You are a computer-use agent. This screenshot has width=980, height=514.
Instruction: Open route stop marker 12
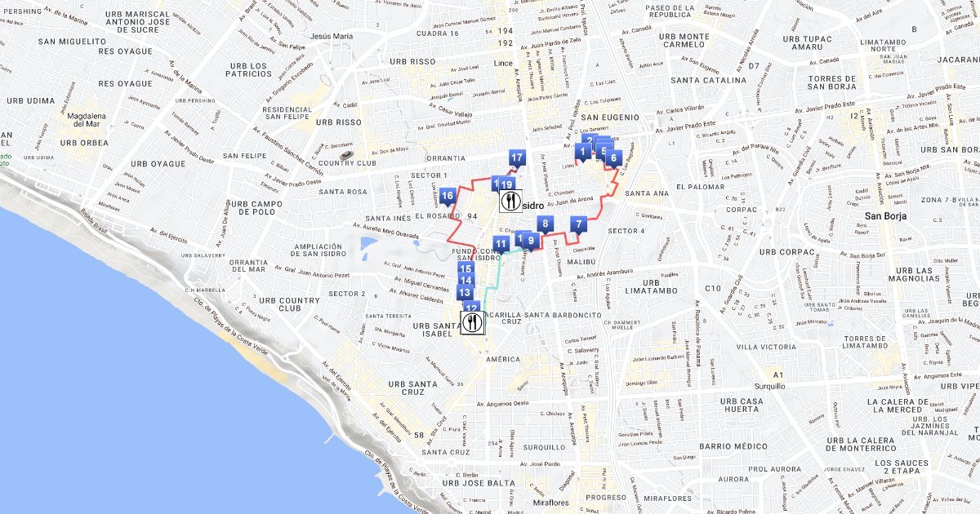coord(471,308)
